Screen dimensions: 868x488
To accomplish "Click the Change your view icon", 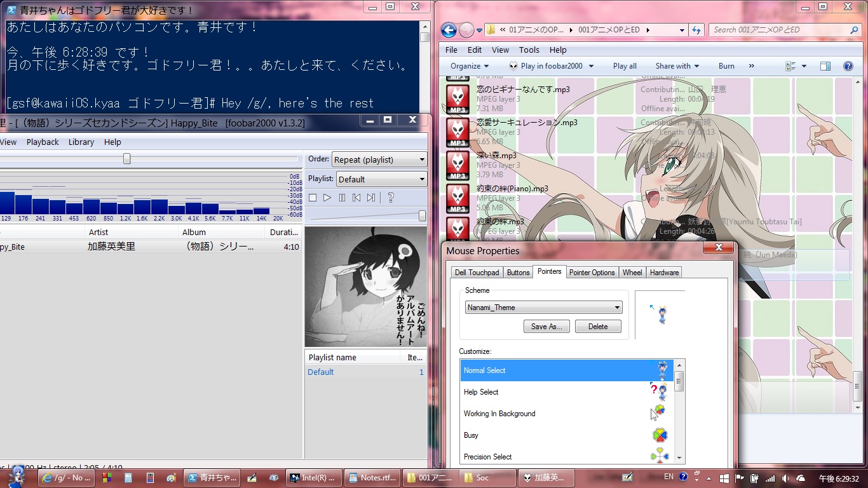I will click(x=791, y=66).
